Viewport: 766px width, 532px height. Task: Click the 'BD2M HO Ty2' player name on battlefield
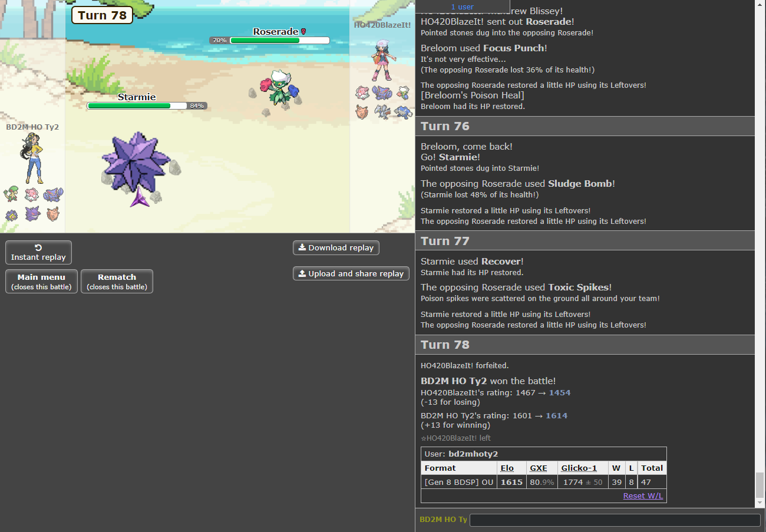click(32, 127)
